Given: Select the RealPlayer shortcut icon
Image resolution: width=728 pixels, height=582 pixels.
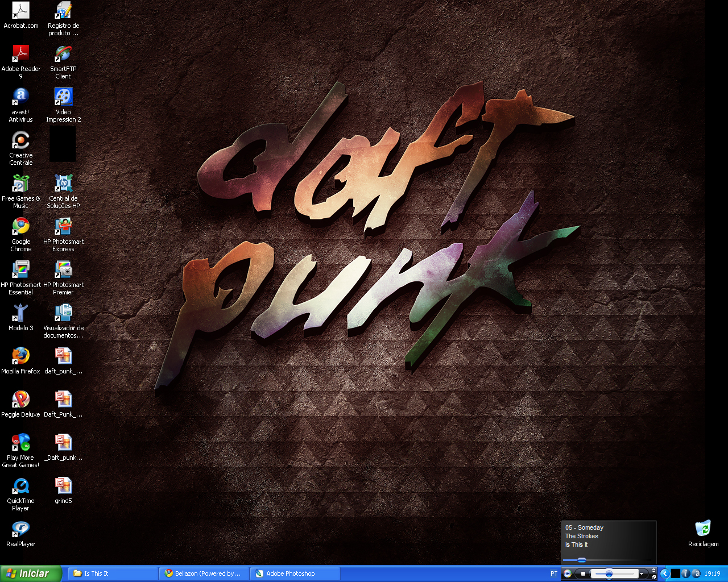Looking at the screenshot, I should (x=21, y=529).
